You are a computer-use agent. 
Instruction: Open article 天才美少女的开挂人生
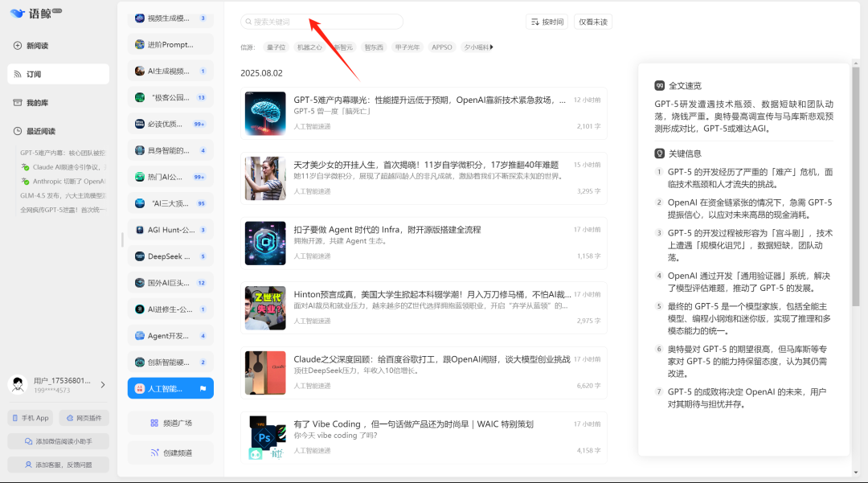[x=424, y=178]
